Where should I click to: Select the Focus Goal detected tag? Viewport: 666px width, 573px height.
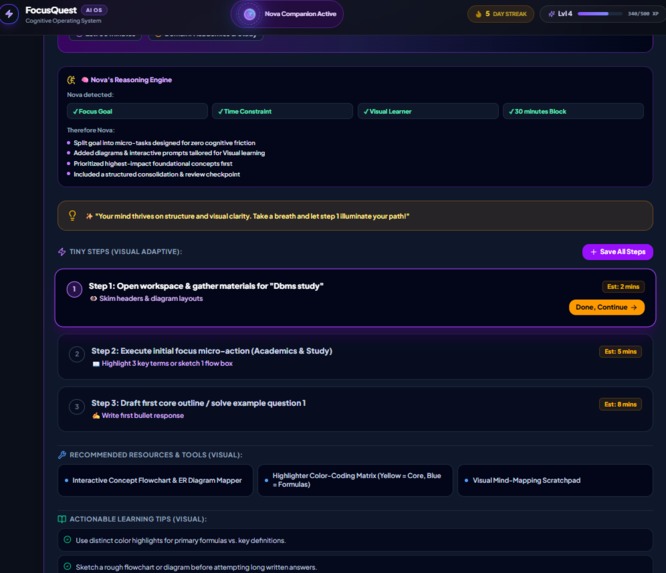[137, 111]
